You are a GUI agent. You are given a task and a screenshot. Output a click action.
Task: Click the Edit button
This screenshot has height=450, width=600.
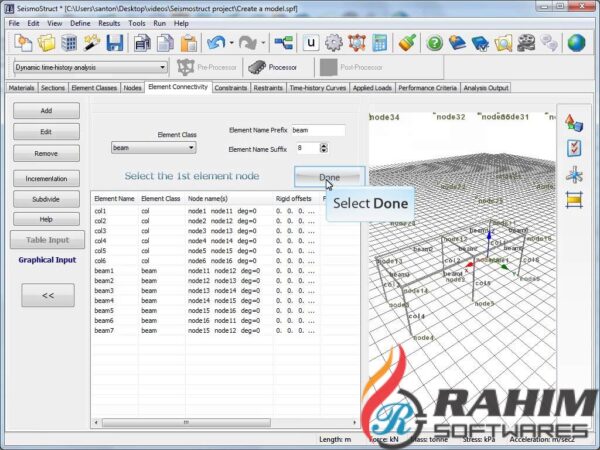[x=46, y=132]
